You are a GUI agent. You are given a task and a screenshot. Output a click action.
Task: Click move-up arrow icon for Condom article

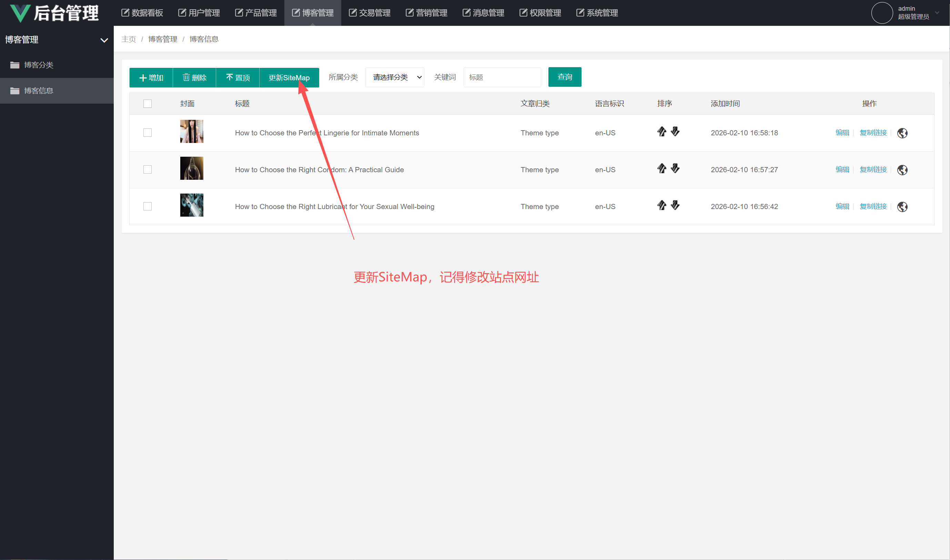point(661,168)
